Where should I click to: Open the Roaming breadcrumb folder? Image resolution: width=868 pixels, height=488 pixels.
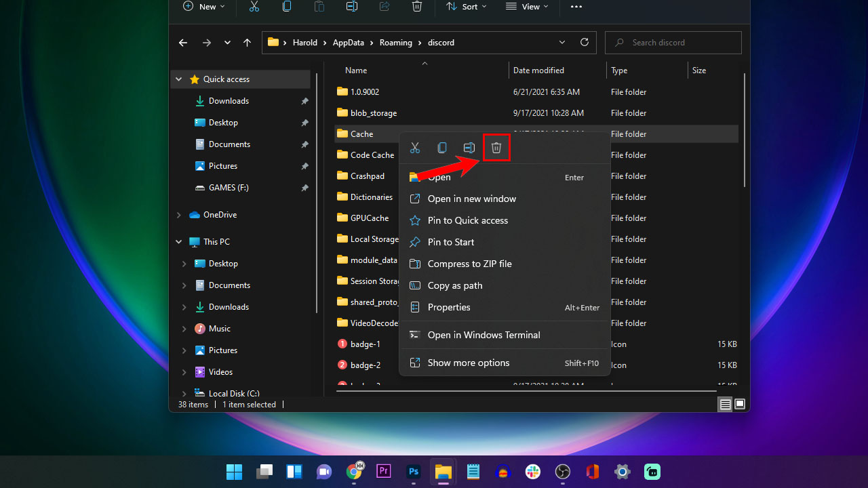(395, 42)
